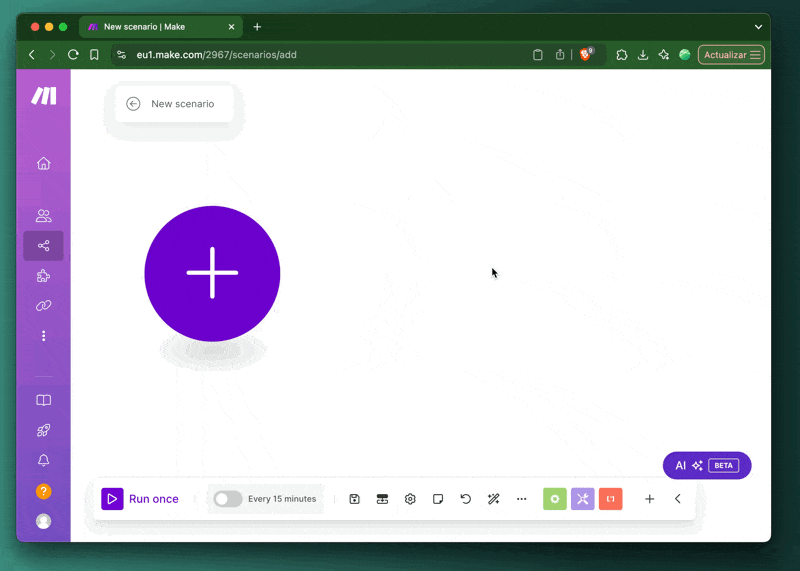Collapse the toolbar with the left chevron
This screenshot has height=571, width=800.
pos(678,499)
